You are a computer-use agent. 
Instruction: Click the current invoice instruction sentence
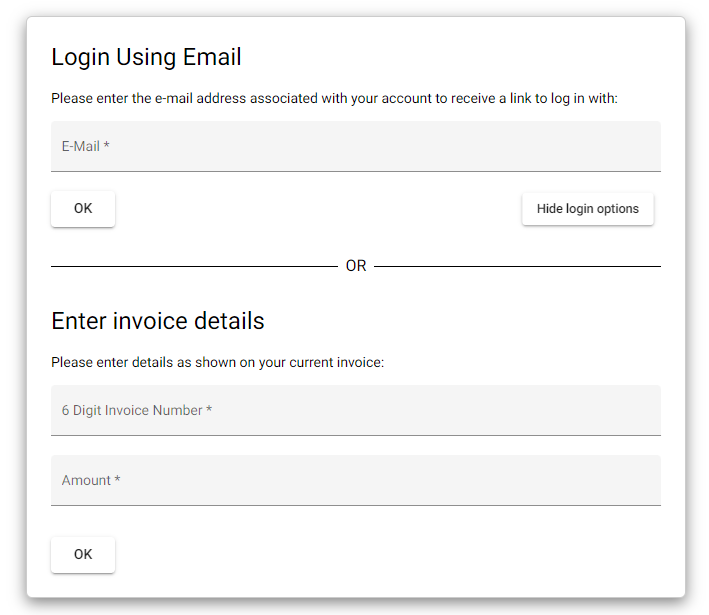coord(217,362)
